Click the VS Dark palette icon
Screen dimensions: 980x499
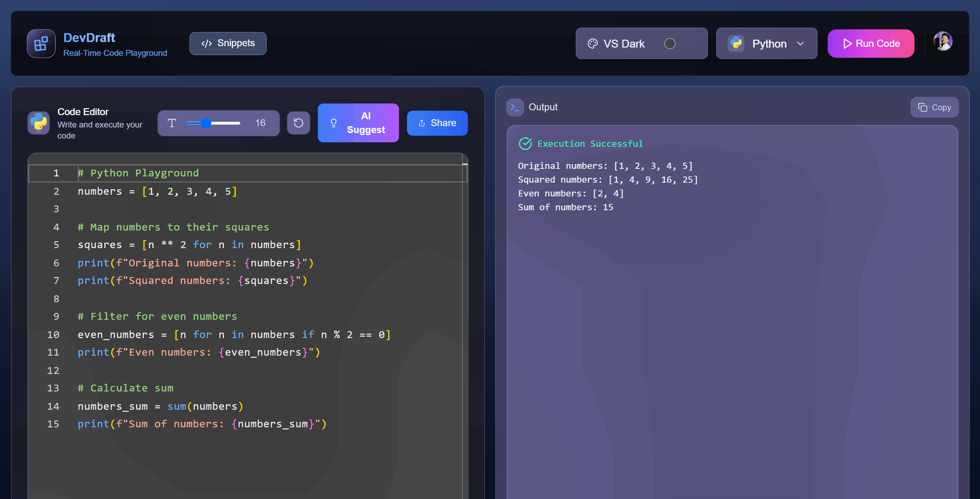click(592, 44)
